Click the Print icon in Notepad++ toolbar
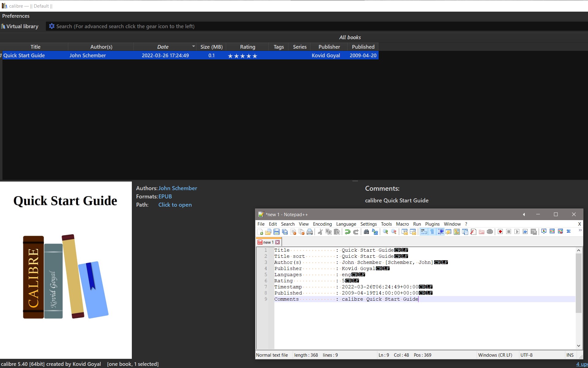588x368 pixels. pyautogui.click(x=310, y=232)
